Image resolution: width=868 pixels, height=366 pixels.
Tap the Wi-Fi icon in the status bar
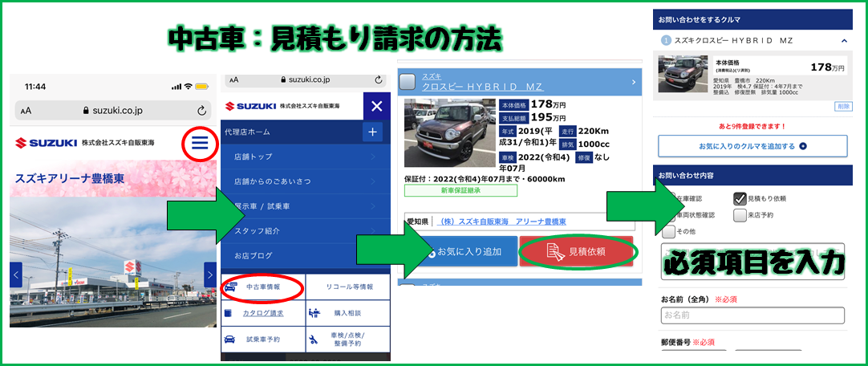click(x=189, y=87)
